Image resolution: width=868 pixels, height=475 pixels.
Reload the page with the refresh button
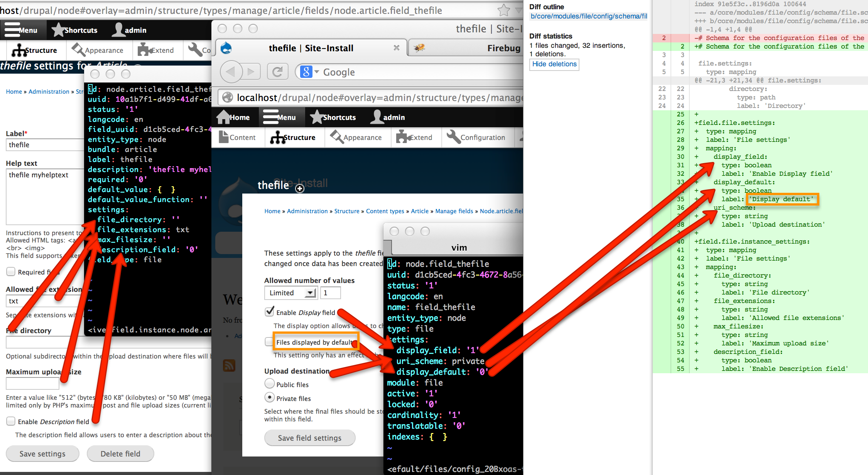(x=277, y=72)
